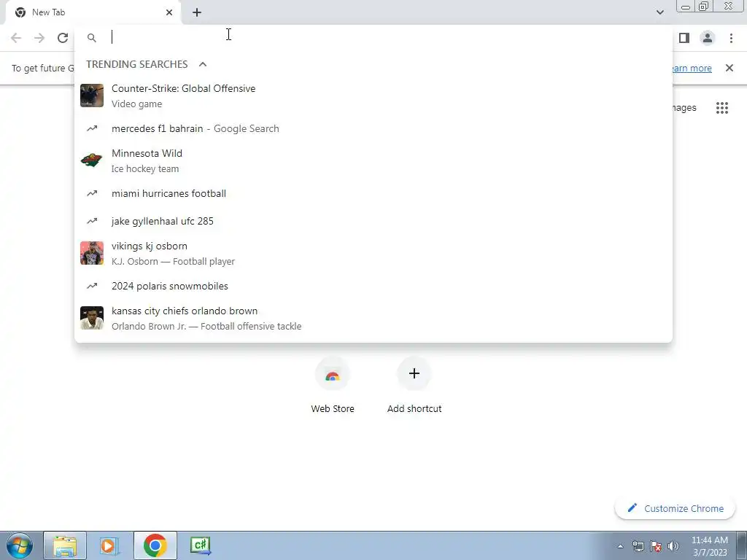The width and height of the screenshot is (747, 560).
Task: Choose kansas city chiefs orlando brown suggestion
Action: pos(373,318)
